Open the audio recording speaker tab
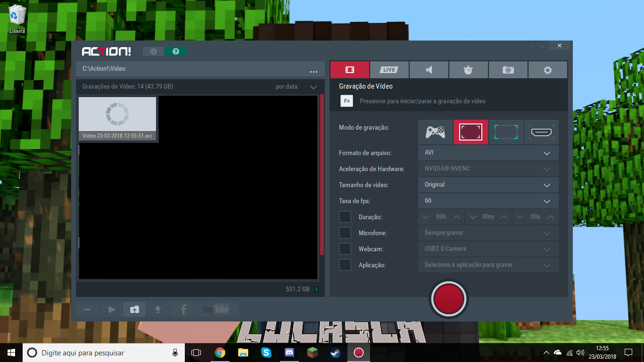Image resolution: width=644 pixels, height=362 pixels. pyautogui.click(x=429, y=70)
